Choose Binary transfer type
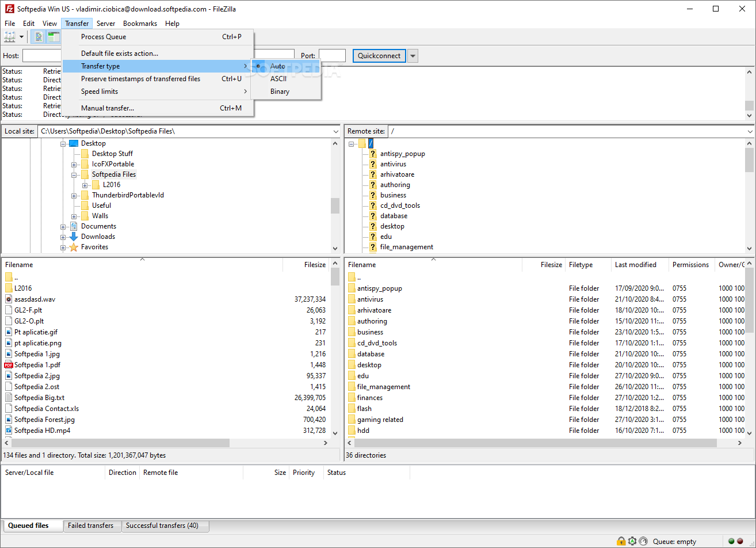This screenshot has width=756, height=548. (280, 92)
